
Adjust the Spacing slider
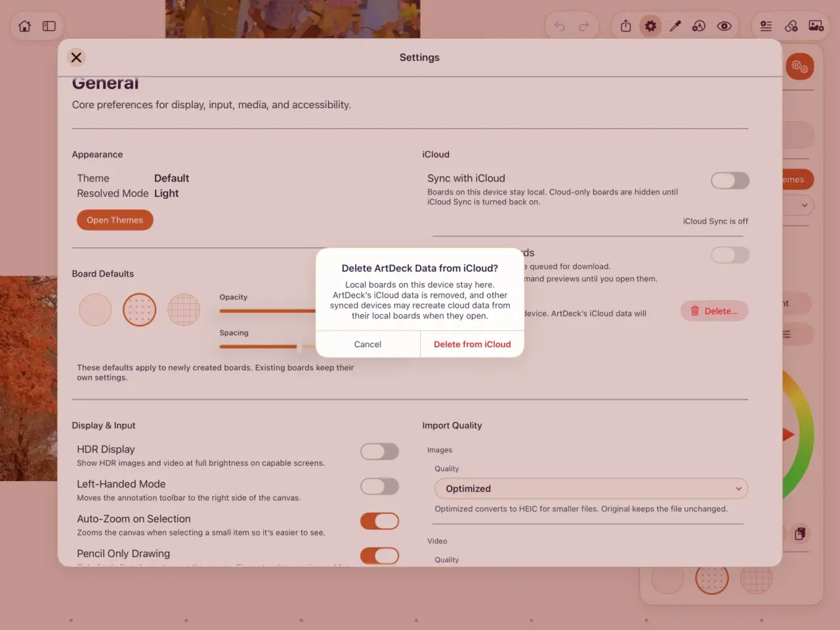click(x=268, y=346)
